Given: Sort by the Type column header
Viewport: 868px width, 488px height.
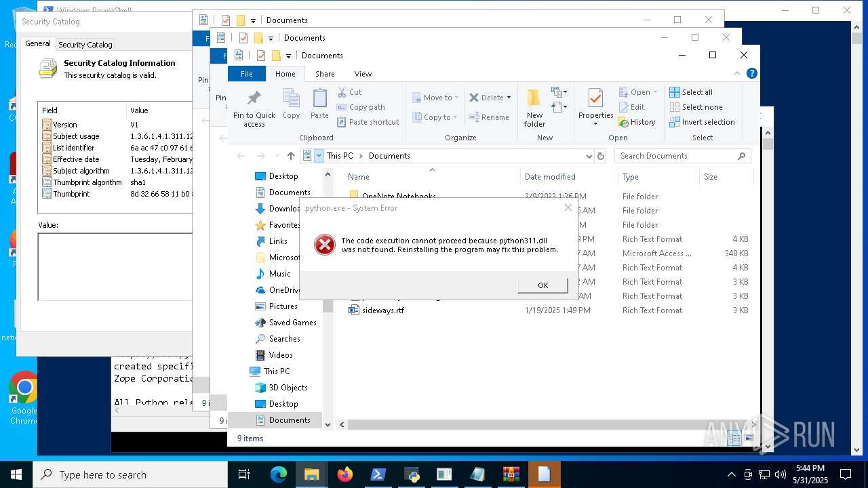Looking at the screenshot, I should [658, 177].
